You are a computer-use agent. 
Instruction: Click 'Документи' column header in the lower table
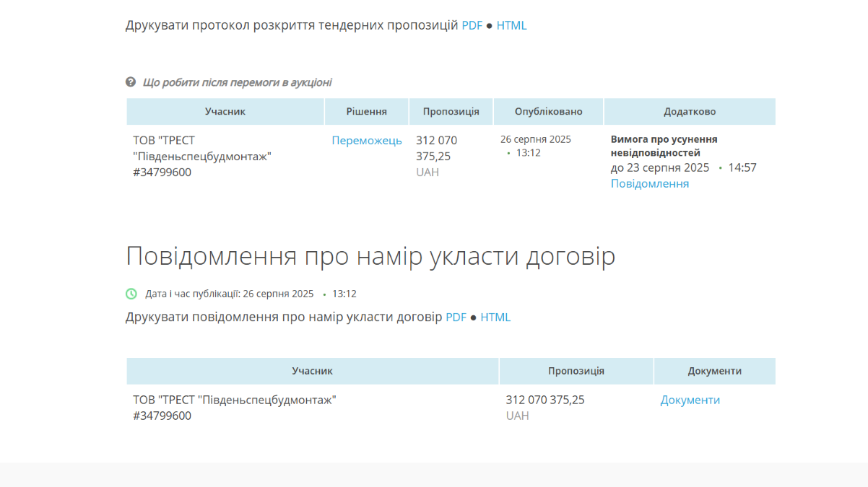click(714, 371)
